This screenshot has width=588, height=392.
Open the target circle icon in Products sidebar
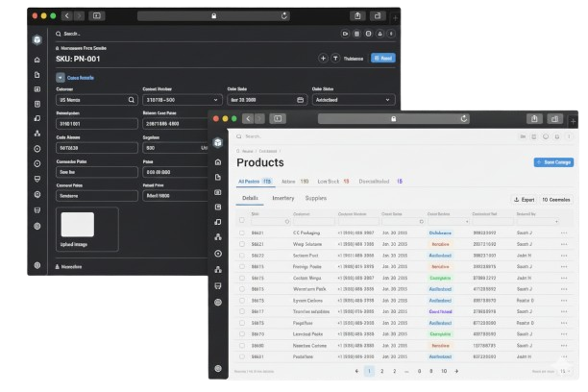pyautogui.click(x=218, y=254)
